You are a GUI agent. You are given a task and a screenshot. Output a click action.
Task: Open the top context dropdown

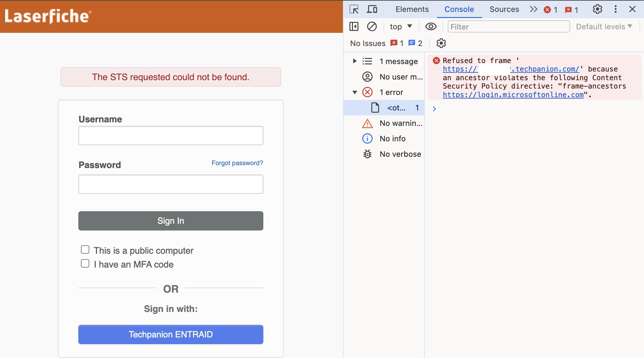401,26
